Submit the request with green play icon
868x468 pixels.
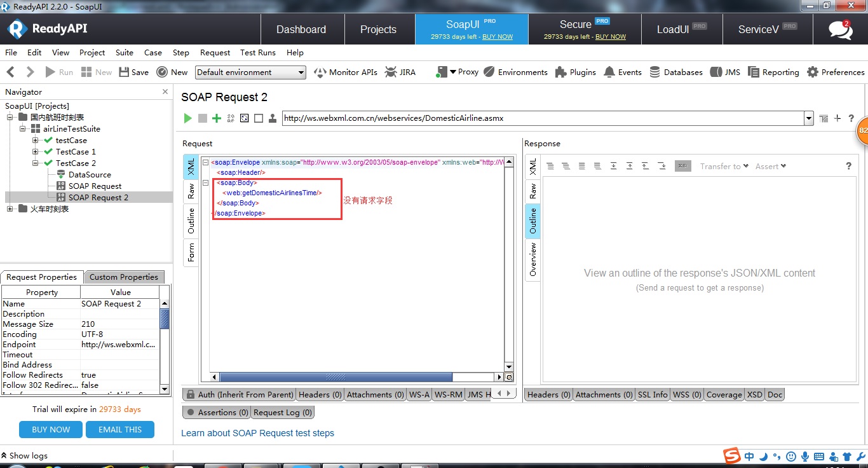click(x=187, y=118)
